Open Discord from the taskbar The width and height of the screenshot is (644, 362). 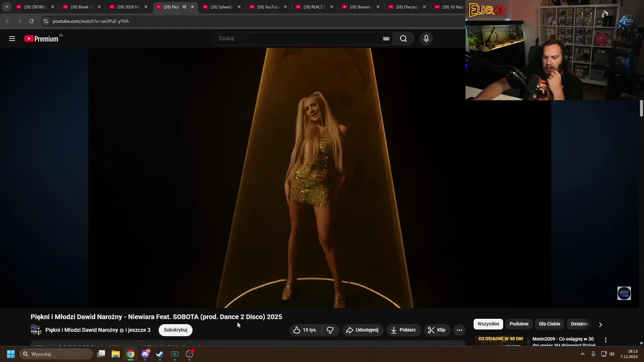pos(145,354)
